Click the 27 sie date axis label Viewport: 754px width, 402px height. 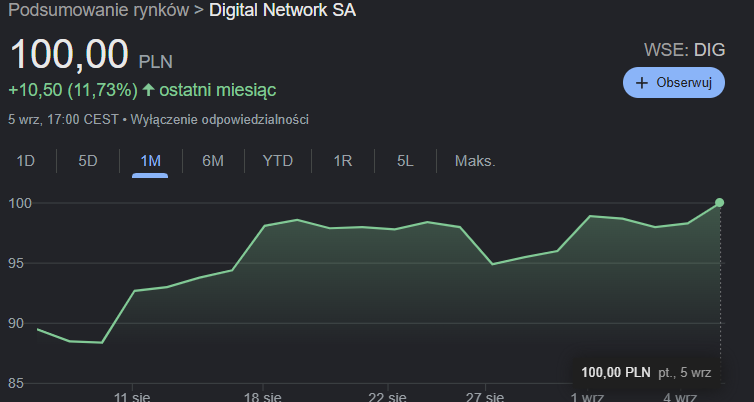(x=485, y=397)
